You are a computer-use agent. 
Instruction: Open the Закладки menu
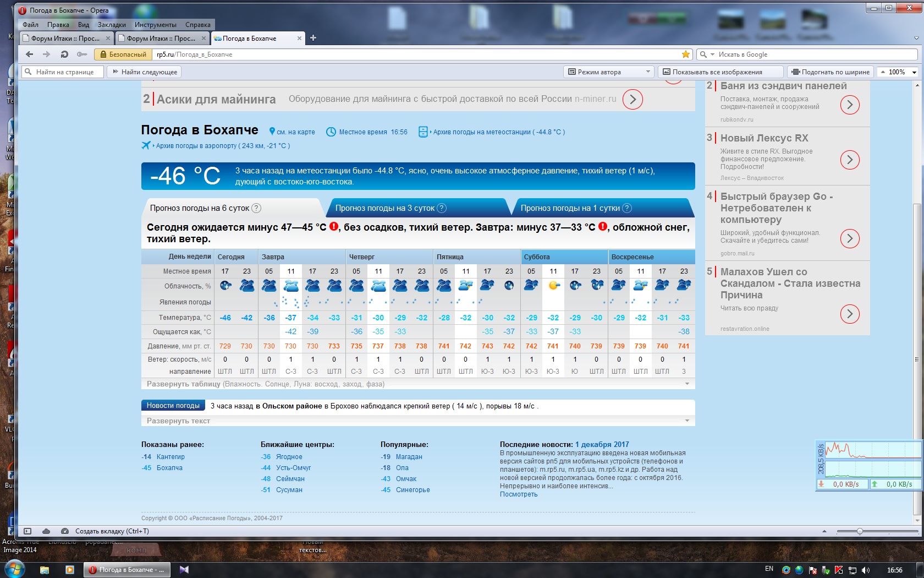pyautogui.click(x=112, y=25)
